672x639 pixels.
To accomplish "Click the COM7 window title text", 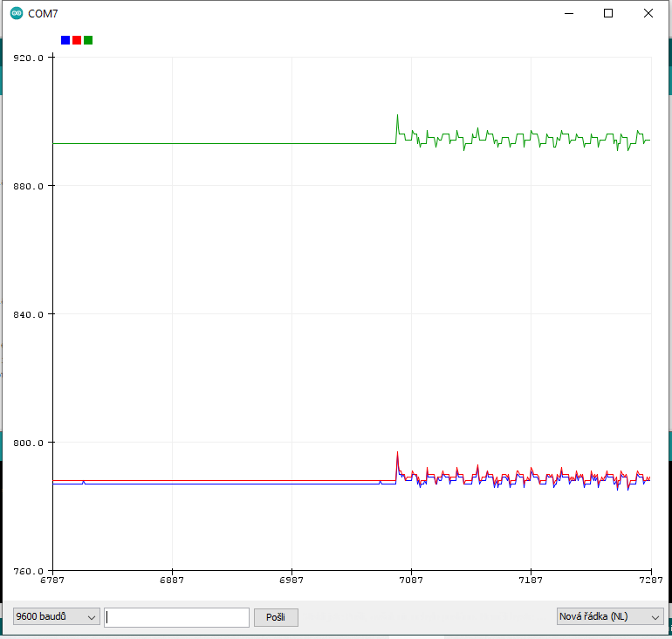I will point(44,14).
